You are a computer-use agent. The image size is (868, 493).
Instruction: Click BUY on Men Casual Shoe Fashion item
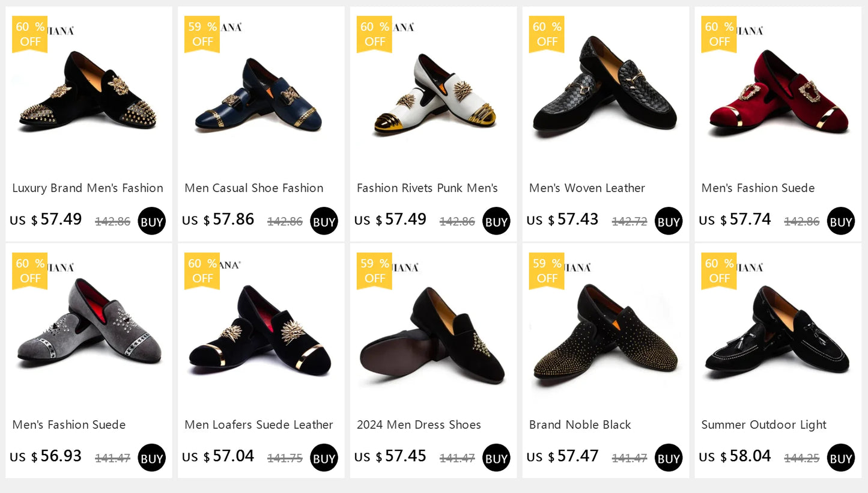[324, 221]
